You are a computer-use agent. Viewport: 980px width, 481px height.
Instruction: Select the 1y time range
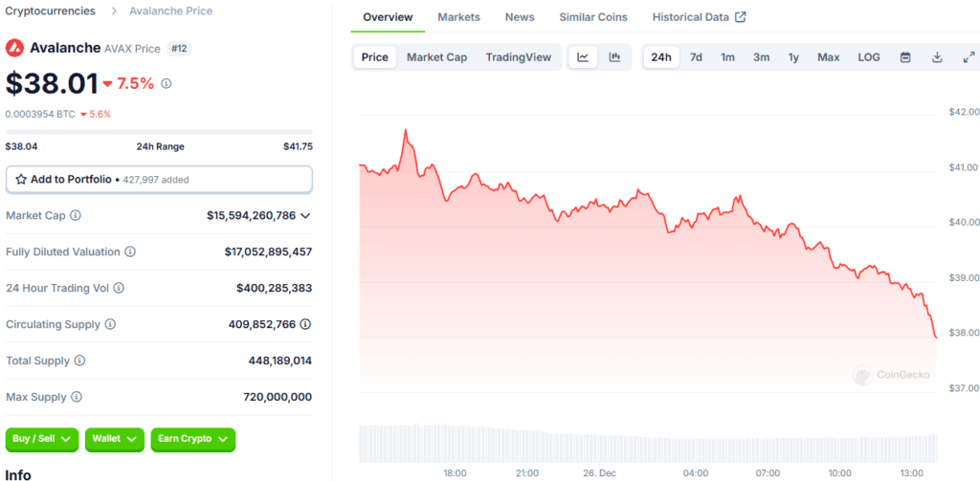793,57
